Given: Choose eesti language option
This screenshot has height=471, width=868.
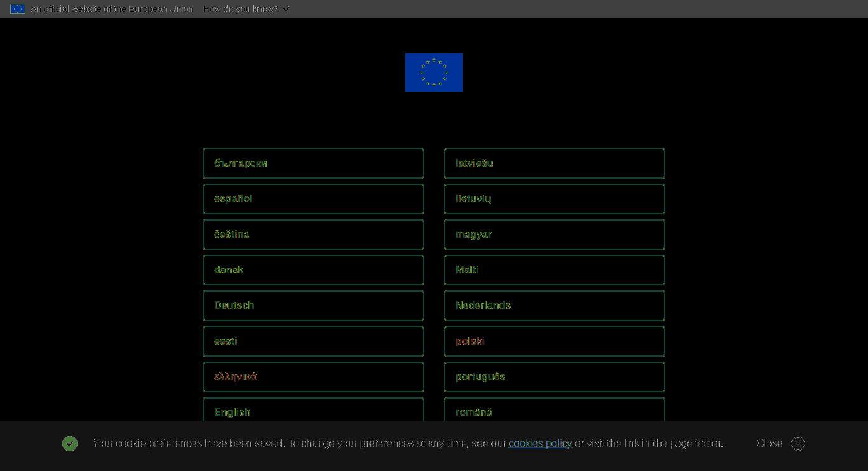Looking at the screenshot, I should coord(313,341).
